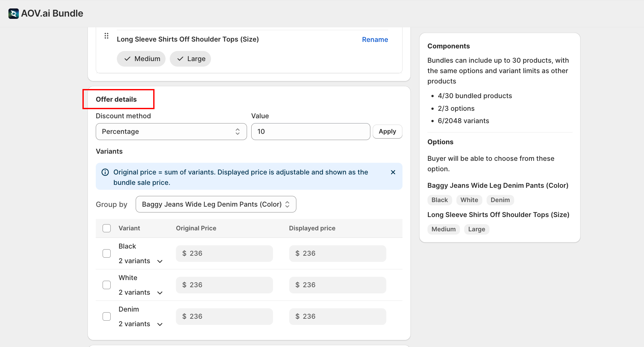
Task: Click Denim's Original Price field
Action: 224,316
